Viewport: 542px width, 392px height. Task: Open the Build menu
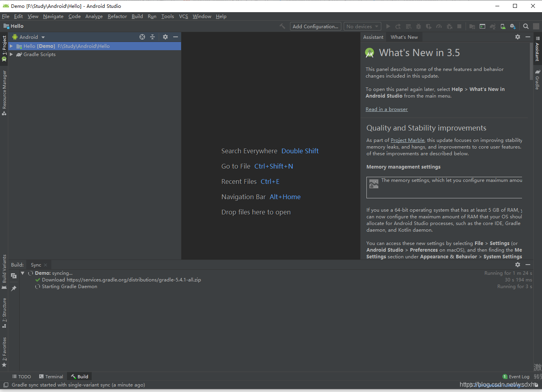coord(137,16)
